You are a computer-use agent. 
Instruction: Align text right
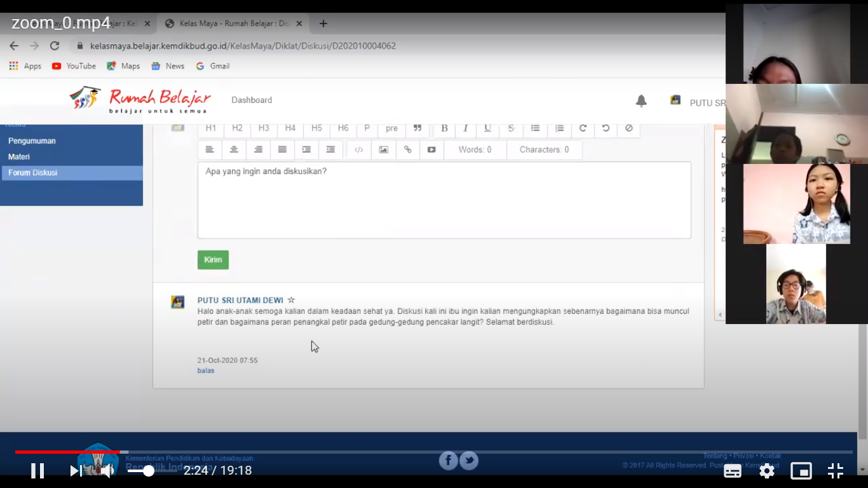(258, 150)
